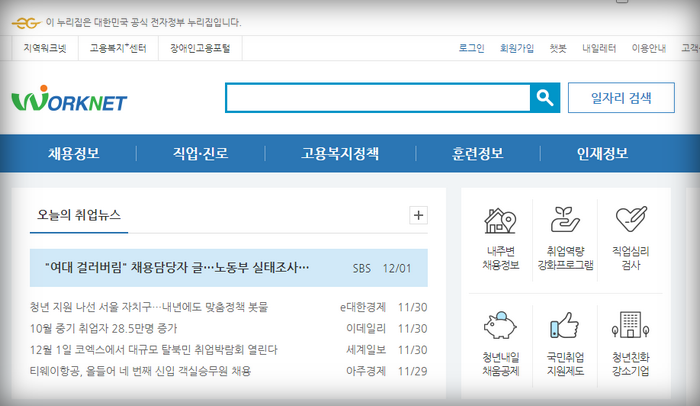Viewport: 700px width, 406px height.
Task: Open the 내주변 채용정보 house icon
Action: pyautogui.click(x=500, y=221)
